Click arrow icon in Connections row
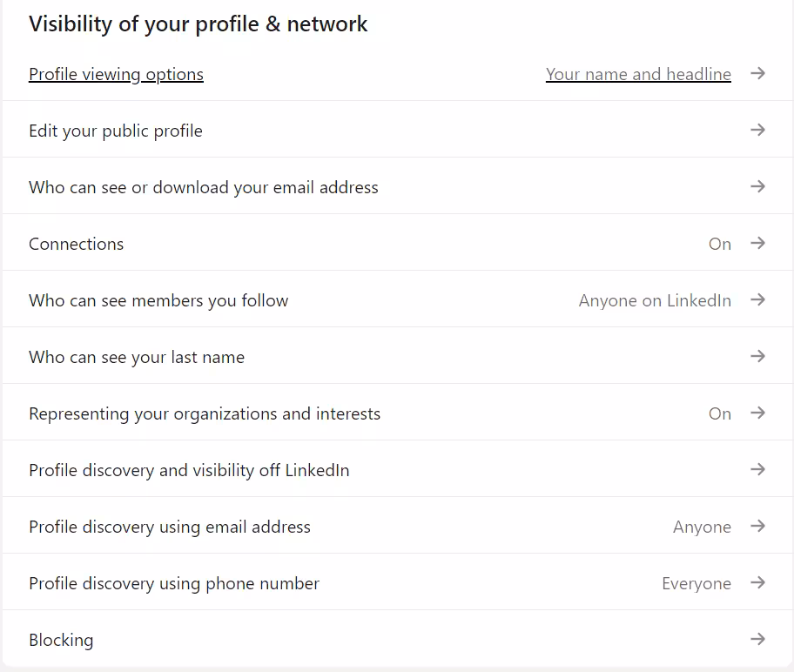794x672 pixels. (757, 244)
